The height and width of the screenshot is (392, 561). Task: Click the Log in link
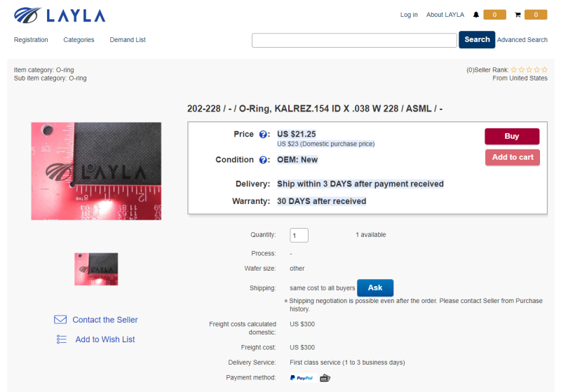tap(409, 15)
